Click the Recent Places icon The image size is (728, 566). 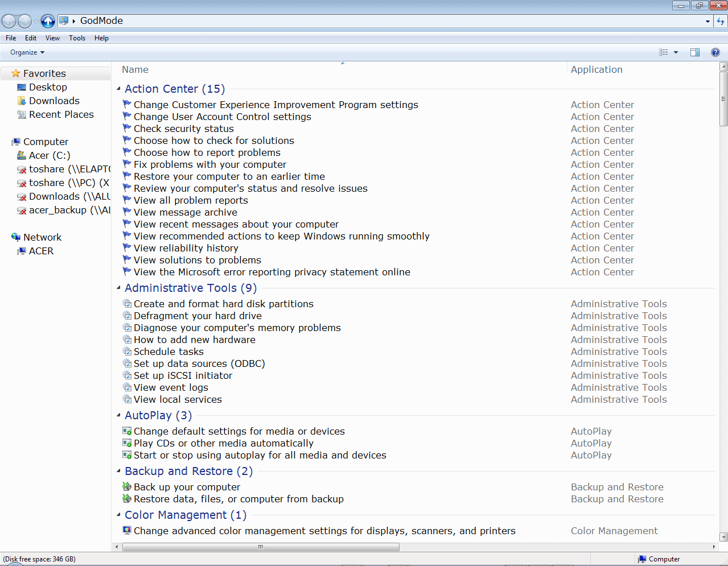click(x=22, y=114)
